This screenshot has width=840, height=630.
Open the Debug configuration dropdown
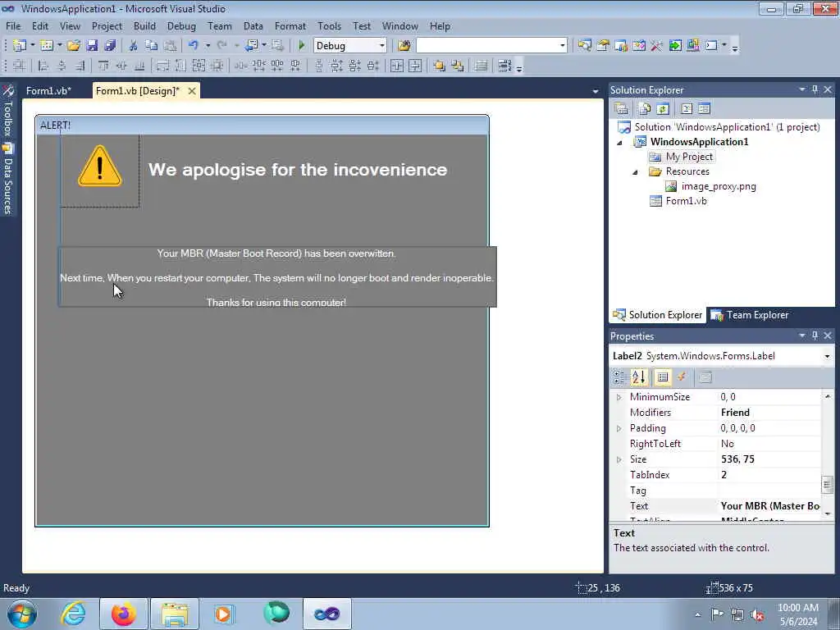pyautogui.click(x=382, y=46)
